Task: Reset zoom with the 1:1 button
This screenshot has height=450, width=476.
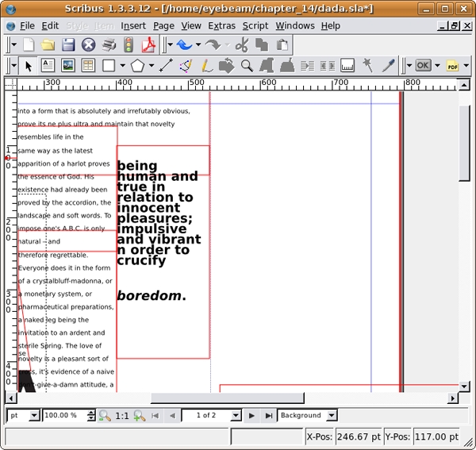Action: 122,415
